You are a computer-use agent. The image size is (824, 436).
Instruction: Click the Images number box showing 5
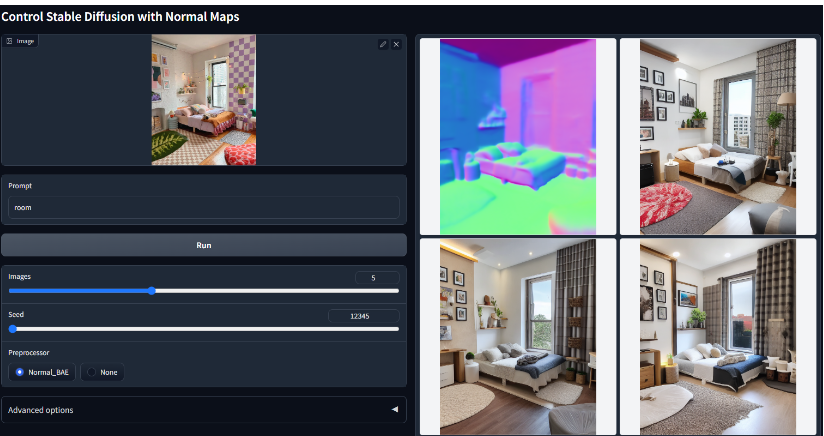[x=377, y=277]
